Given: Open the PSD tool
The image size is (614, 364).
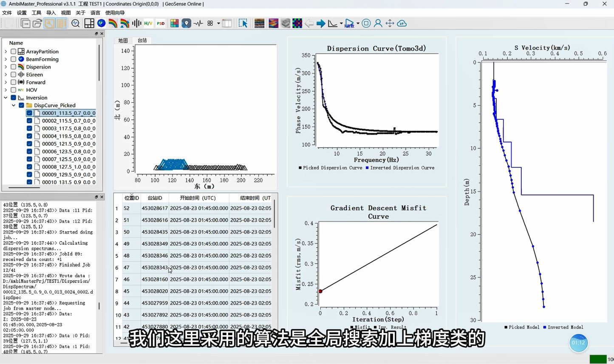Looking at the screenshot, I should coord(161,23).
